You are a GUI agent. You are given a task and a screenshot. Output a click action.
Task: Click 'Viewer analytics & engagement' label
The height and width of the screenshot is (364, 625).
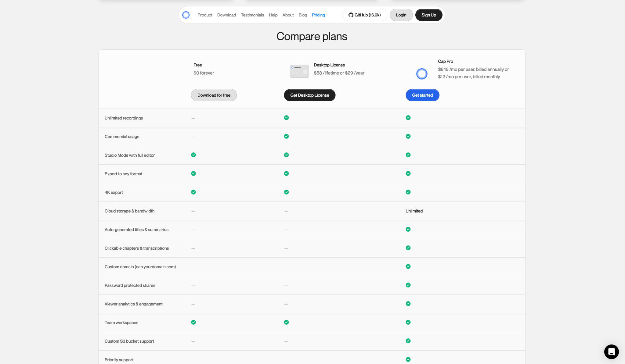tap(133, 304)
